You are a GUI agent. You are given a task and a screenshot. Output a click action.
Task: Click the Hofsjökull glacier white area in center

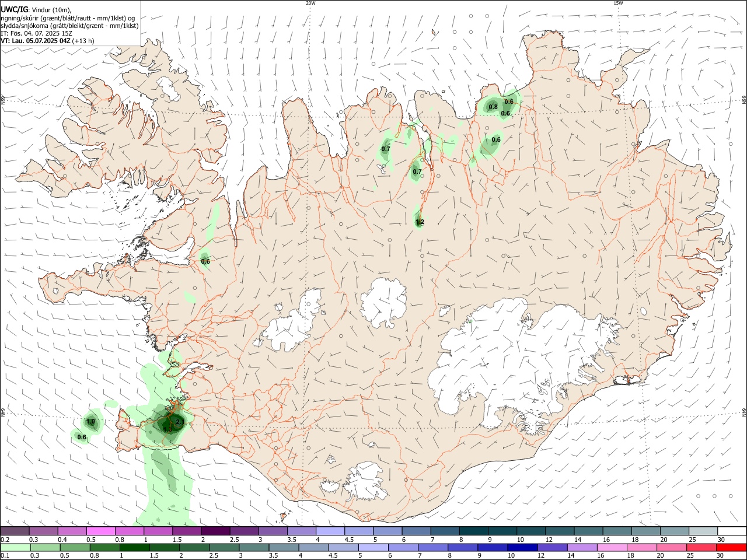click(383, 303)
